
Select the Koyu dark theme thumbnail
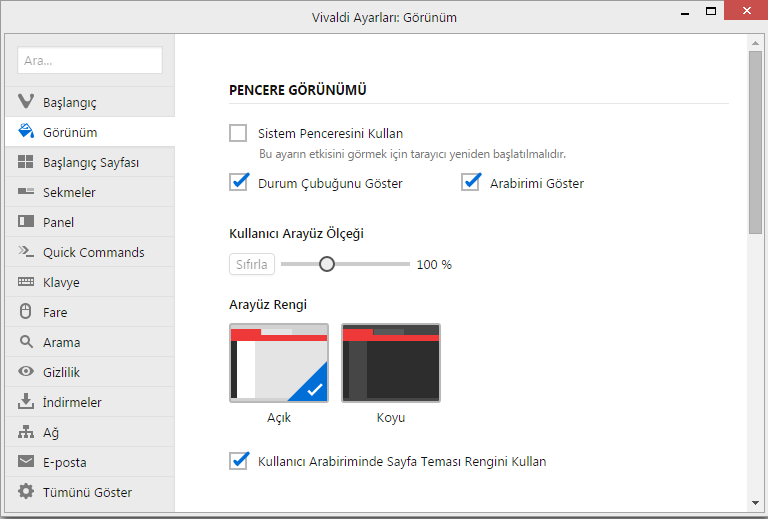tap(391, 363)
